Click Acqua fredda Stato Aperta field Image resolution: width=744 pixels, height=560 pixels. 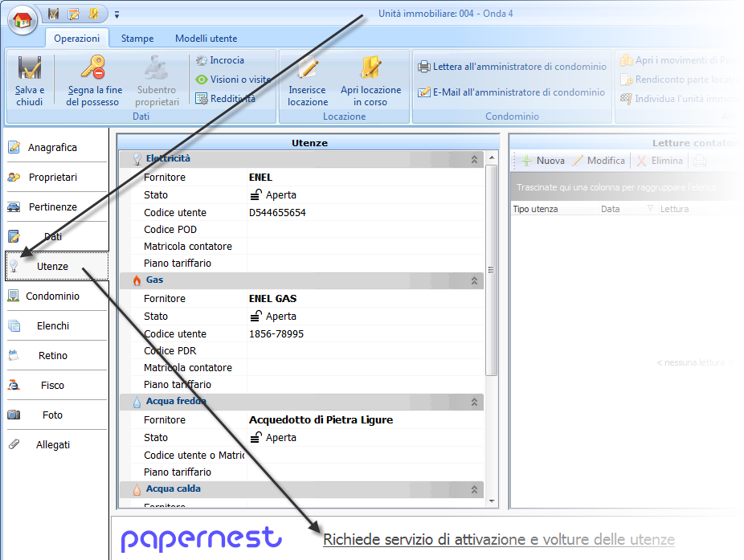coord(365,438)
